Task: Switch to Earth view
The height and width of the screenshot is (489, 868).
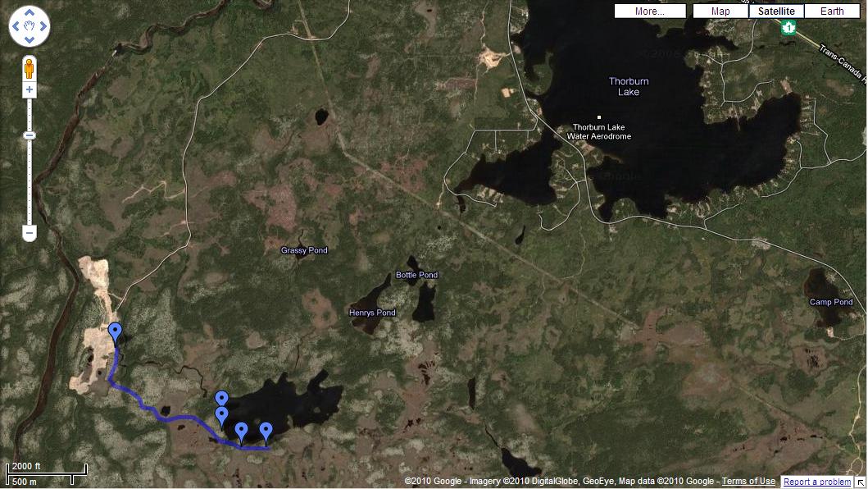Action: coord(832,11)
